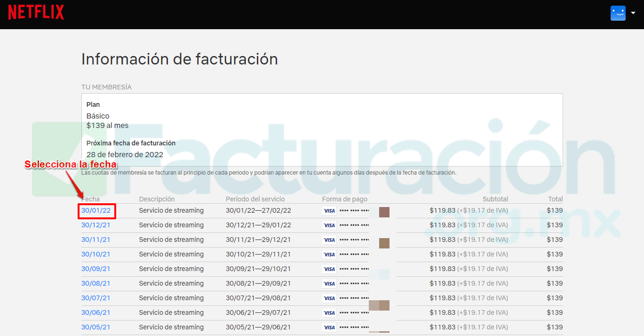Image resolution: width=644 pixels, height=336 pixels.
Task: Select the Visa icon next to the 30/12/21 charge
Action: (329, 225)
